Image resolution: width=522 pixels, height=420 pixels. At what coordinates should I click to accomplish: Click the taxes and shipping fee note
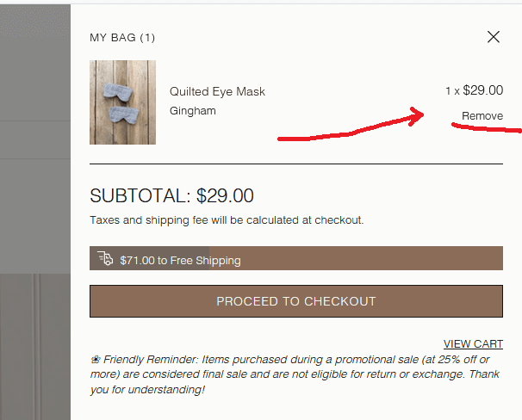[x=227, y=220]
